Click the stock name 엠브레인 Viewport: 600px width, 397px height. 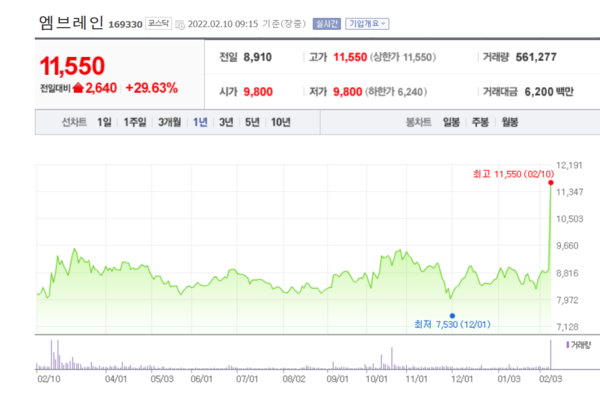click(x=71, y=23)
